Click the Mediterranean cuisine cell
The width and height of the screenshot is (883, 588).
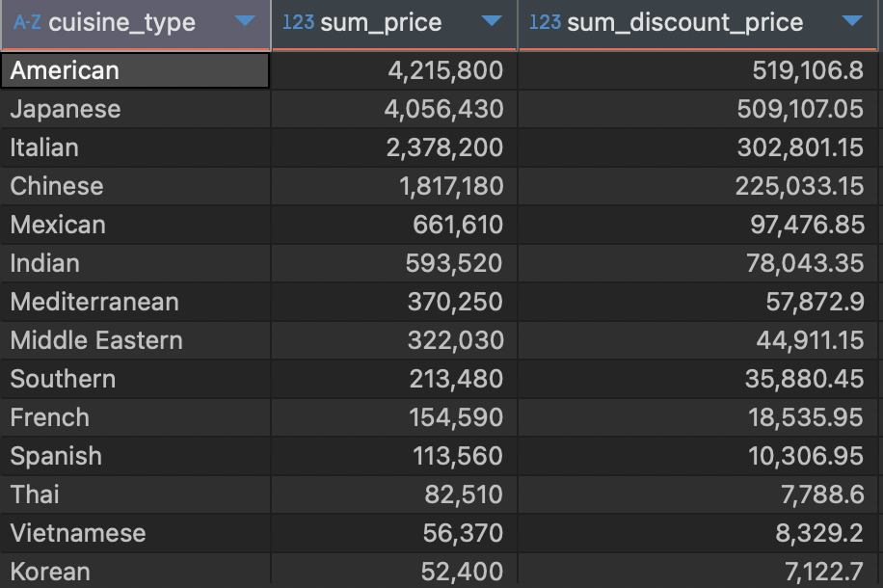pos(135,302)
